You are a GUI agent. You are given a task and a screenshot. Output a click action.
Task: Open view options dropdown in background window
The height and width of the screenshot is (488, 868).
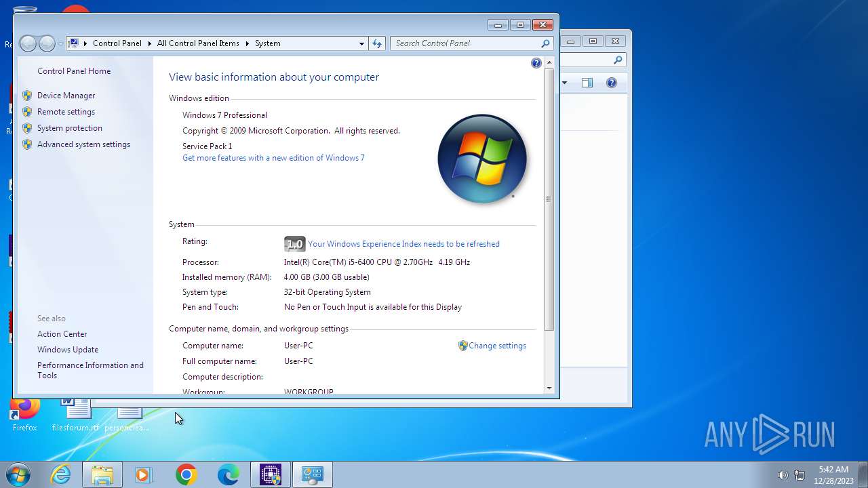564,83
